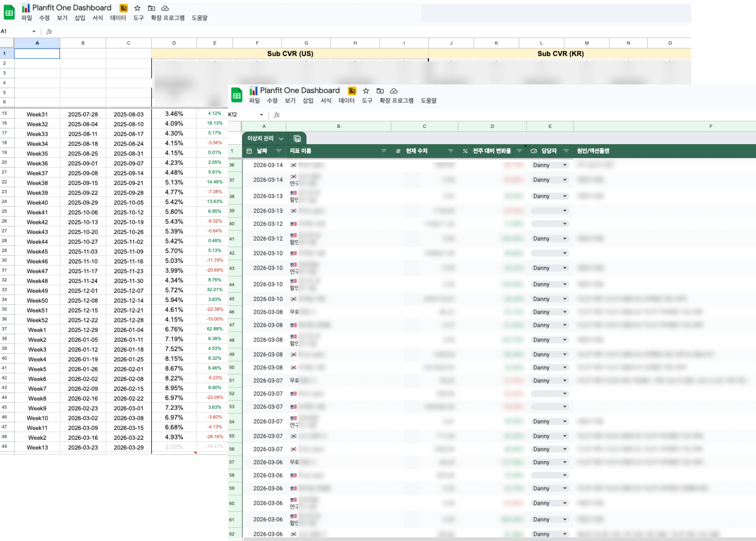Check cloud save status in the A1 sheet window
This screenshot has width=756, height=541.
point(165,8)
